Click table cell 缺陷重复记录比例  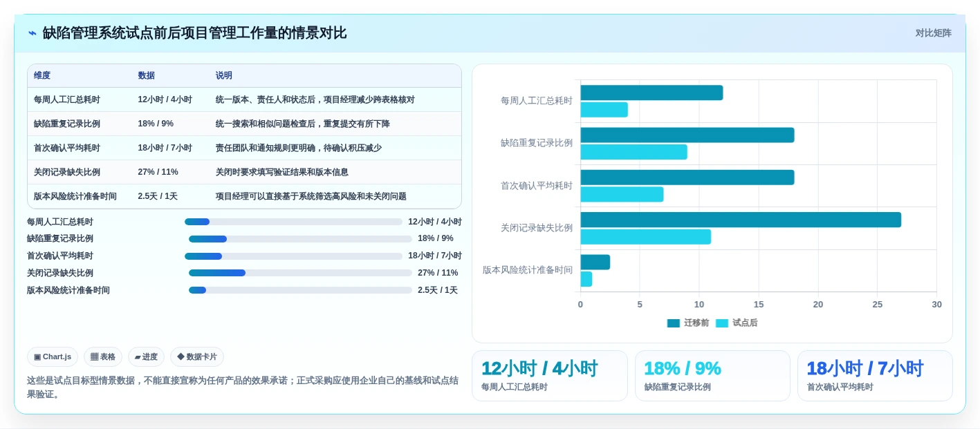[x=67, y=124]
